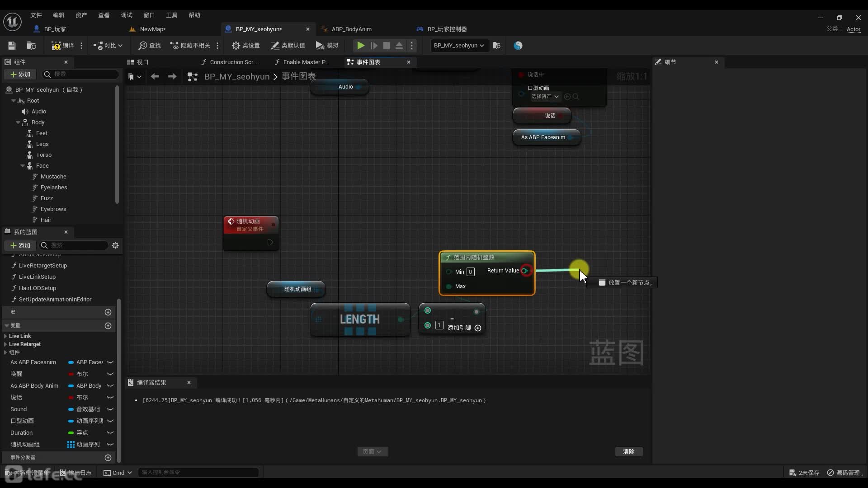Viewport: 868px width, 488px height.
Task: Collapse the 变量 variables section
Action: 7,326
